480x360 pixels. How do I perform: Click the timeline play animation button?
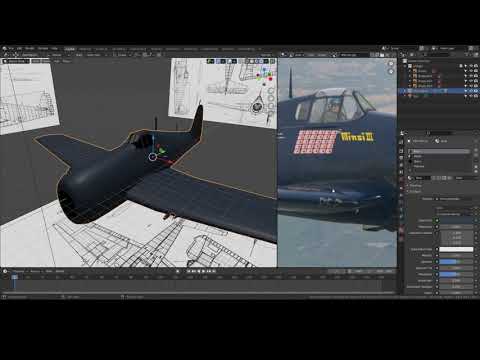203,271
